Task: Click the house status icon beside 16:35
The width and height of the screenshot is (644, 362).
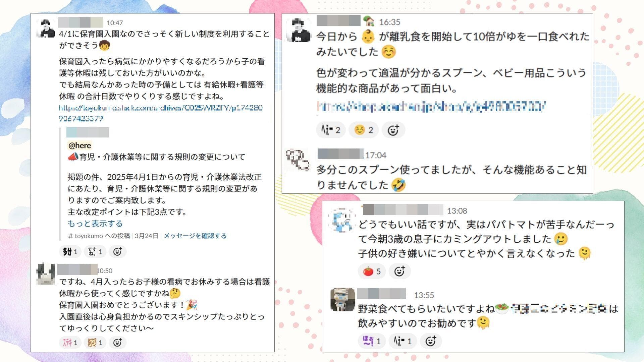Action: (x=369, y=21)
